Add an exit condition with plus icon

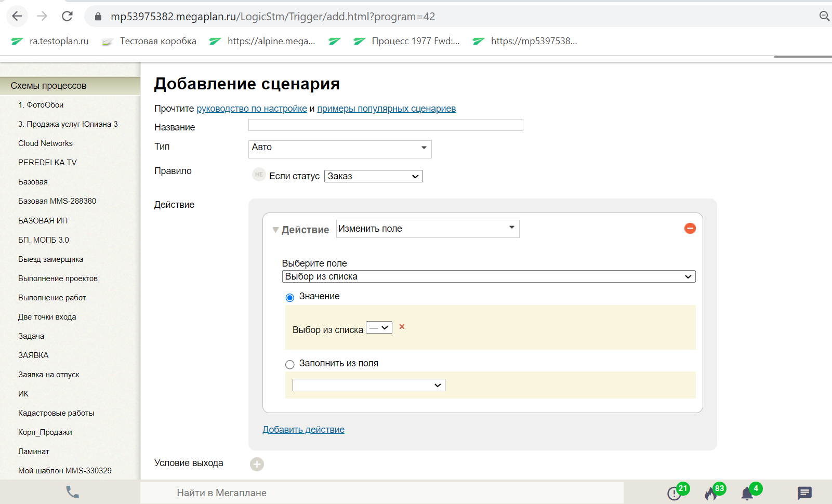click(257, 464)
